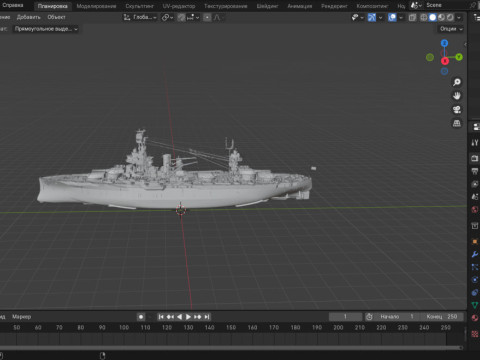Open the Scene properties tab
The width and height of the screenshot is (480, 360).
click(475, 197)
